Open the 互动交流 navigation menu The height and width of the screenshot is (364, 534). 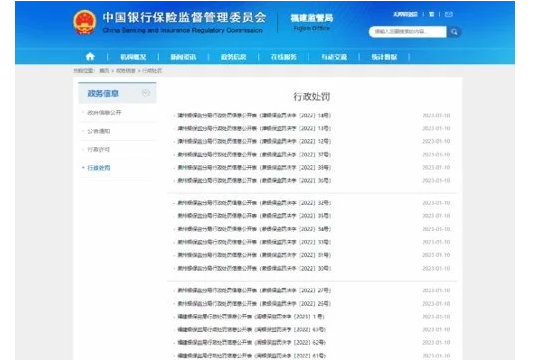(334, 57)
